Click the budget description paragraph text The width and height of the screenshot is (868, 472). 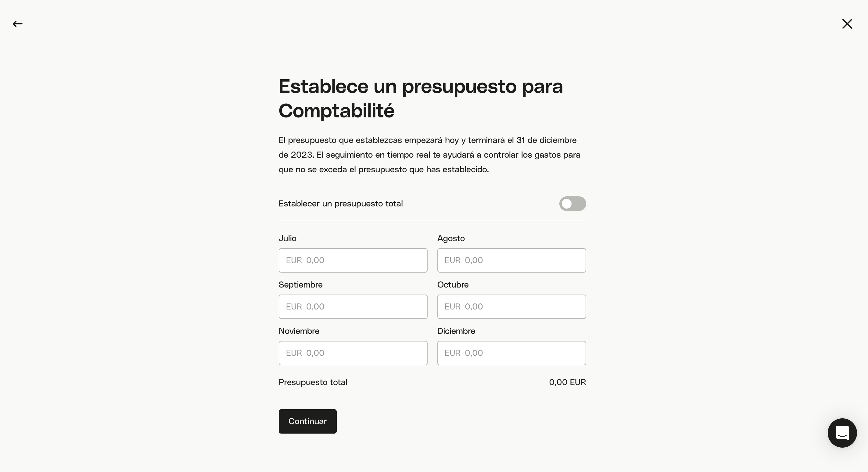click(430, 155)
